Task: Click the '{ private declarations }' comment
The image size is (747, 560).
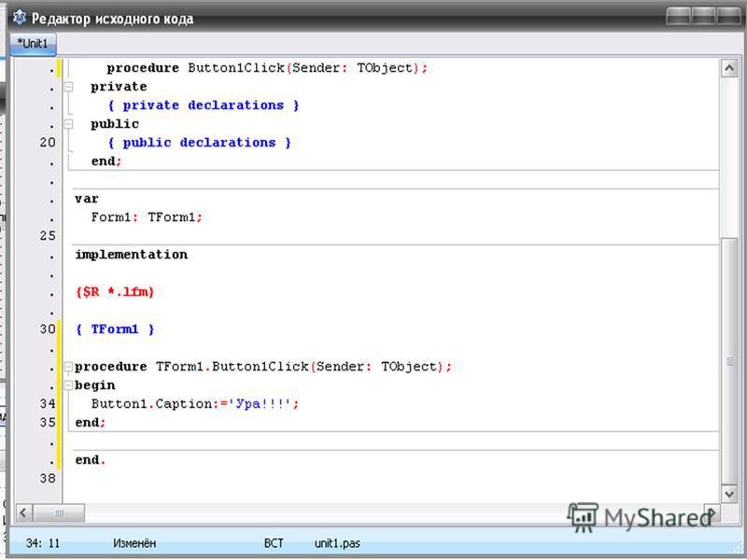Action: tap(204, 105)
